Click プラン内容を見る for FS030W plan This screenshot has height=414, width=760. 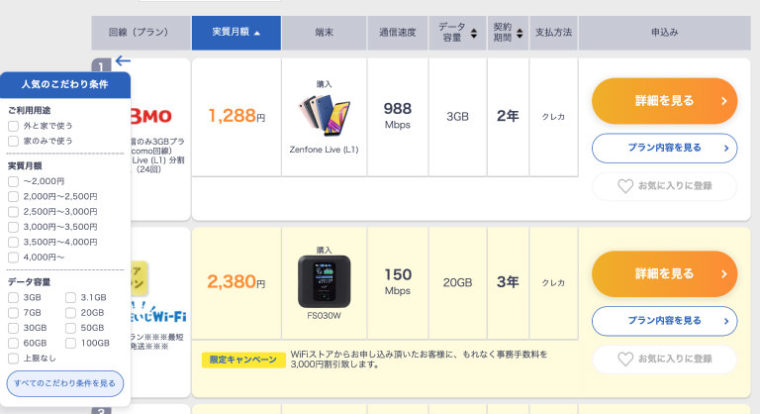point(665,321)
